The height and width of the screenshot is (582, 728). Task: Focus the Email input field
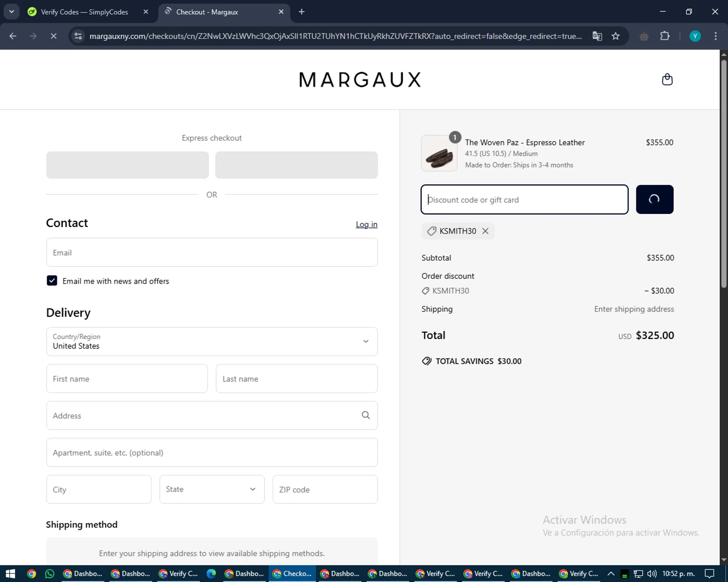pyautogui.click(x=212, y=252)
